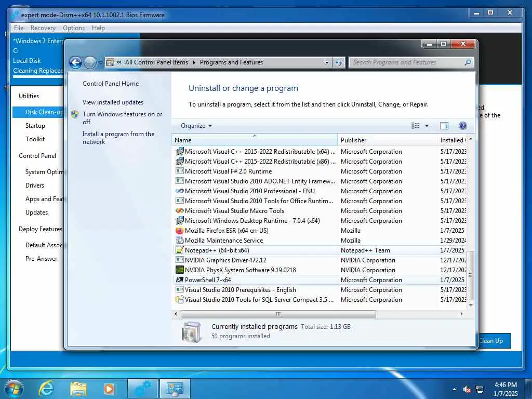Select Microsoft Visual F# 2.0 Runtime icon
Screen dimensions: 532x399
point(179,171)
